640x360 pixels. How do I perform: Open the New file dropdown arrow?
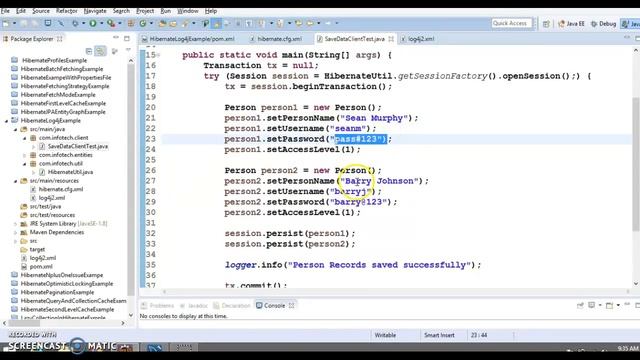point(14,24)
